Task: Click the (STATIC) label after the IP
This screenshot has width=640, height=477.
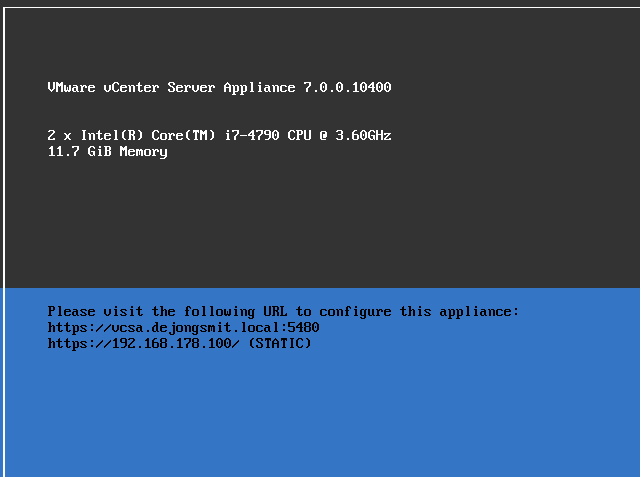Action: (280, 344)
